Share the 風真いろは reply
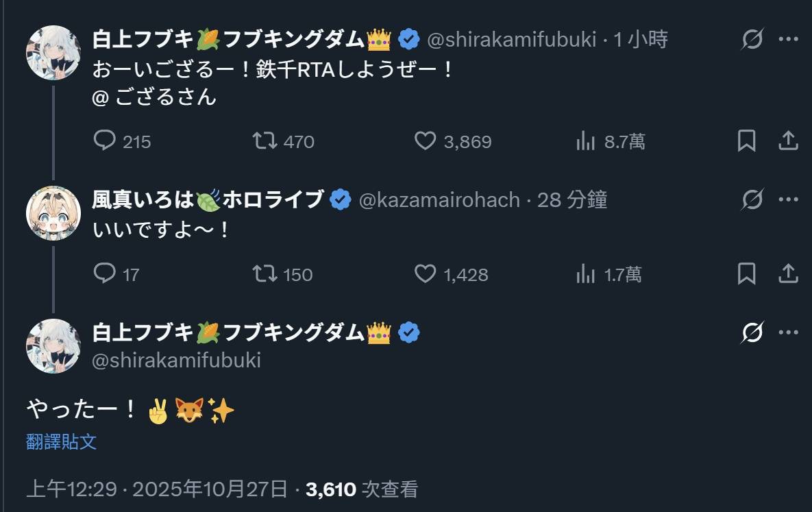Screen dimensions: 812x512 coord(789,274)
